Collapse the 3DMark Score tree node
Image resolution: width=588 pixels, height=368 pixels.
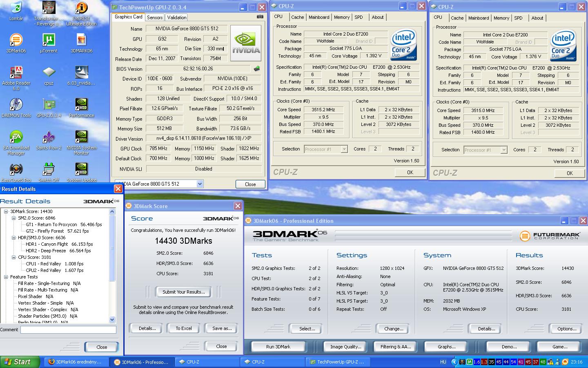[6, 211]
